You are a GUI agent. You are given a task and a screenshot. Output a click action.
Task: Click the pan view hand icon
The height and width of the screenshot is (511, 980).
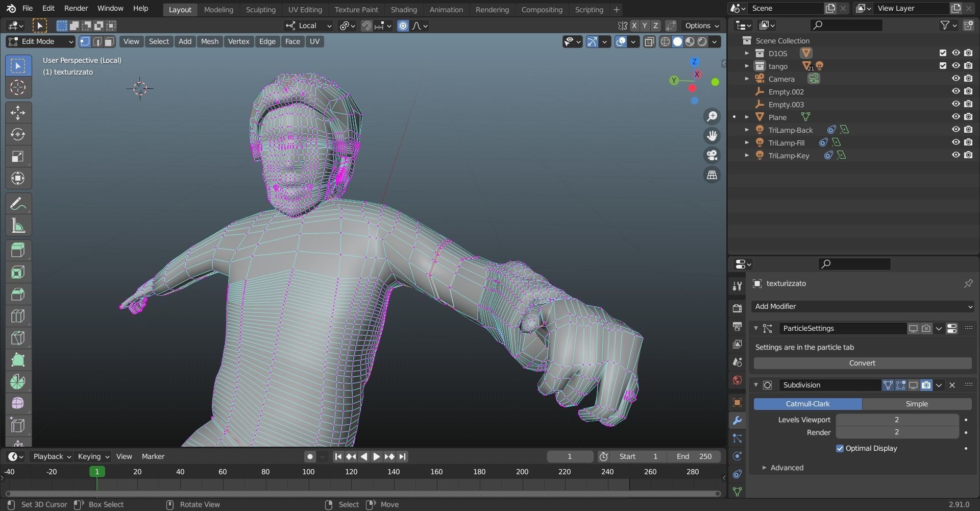(712, 136)
